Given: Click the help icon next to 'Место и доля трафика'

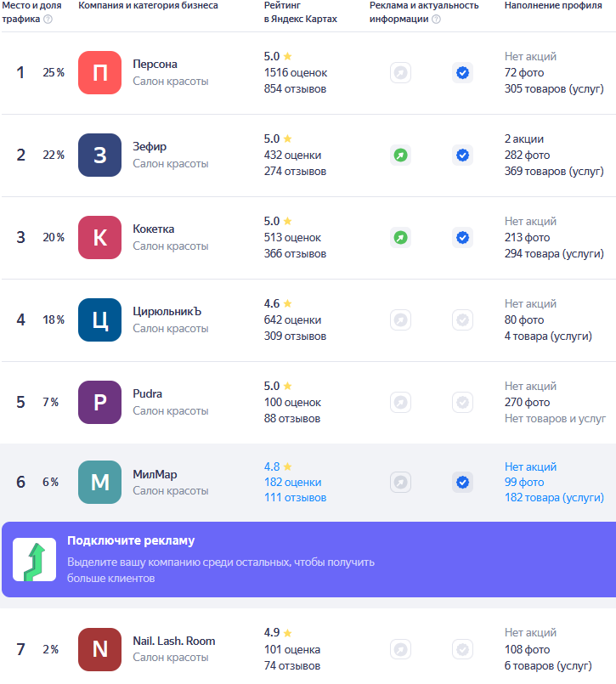Looking at the screenshot, I should click(x=48, y=20).
